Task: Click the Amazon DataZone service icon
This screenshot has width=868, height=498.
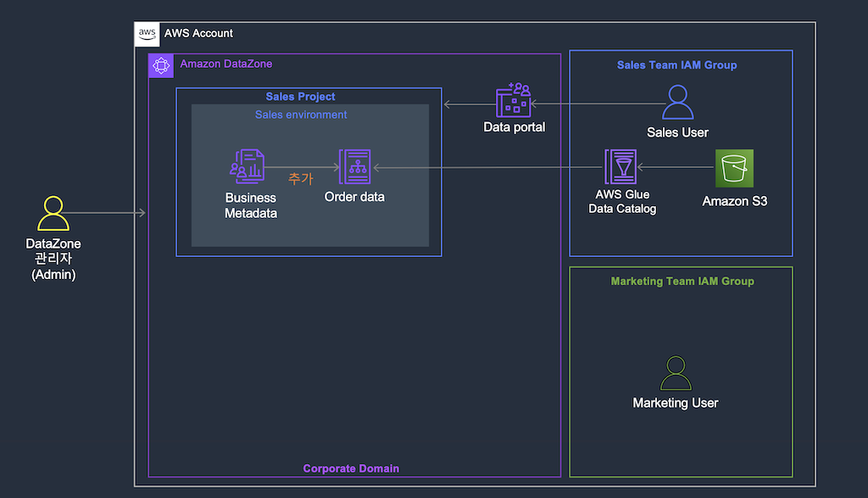Action: [161, 66]
